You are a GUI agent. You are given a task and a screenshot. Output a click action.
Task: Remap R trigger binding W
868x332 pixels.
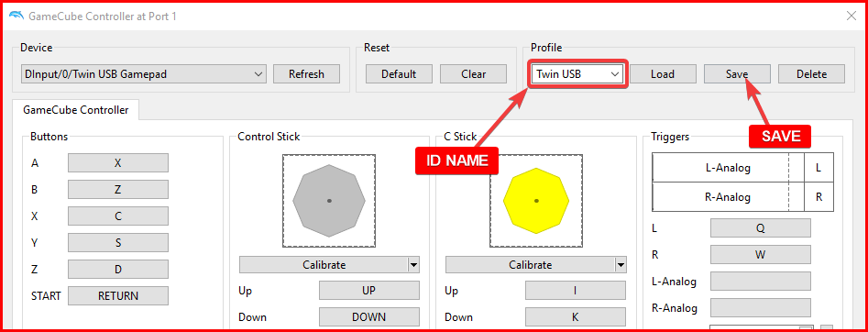point(760,254)
